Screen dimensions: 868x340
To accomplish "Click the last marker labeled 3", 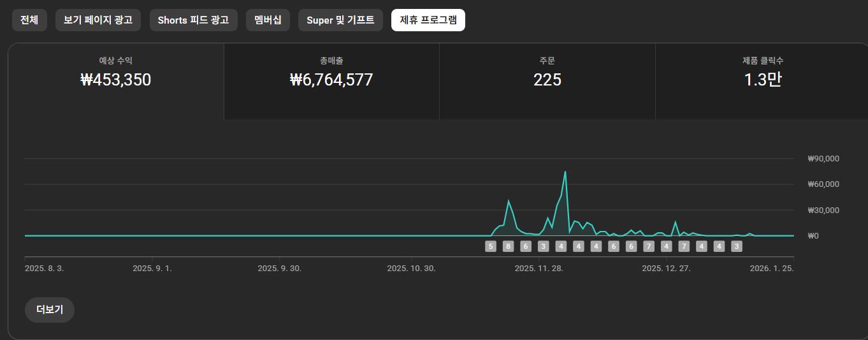I will [737, 246].
